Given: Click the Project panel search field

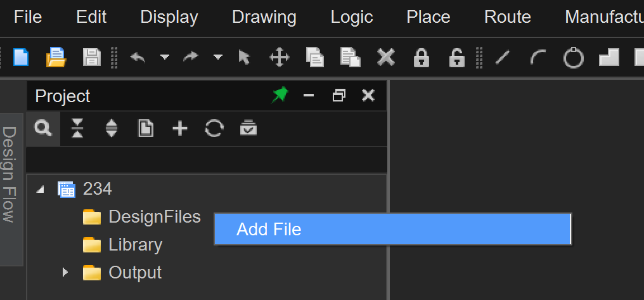Looking at the screenshot, I should 206,159.
